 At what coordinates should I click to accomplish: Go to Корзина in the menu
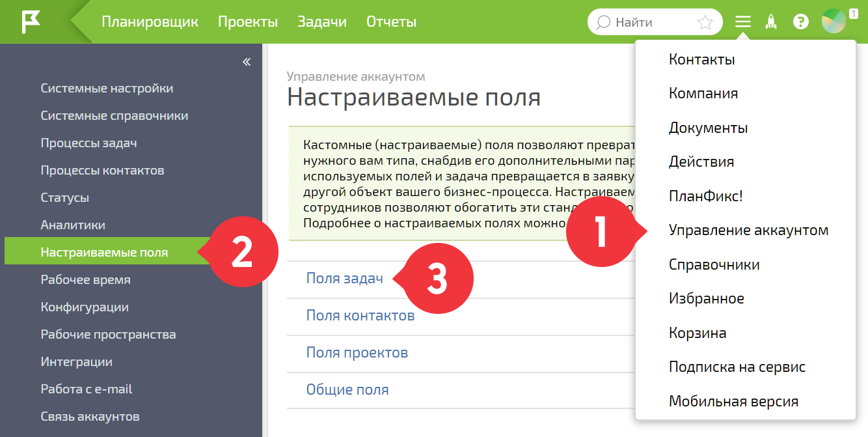point(698,333)
